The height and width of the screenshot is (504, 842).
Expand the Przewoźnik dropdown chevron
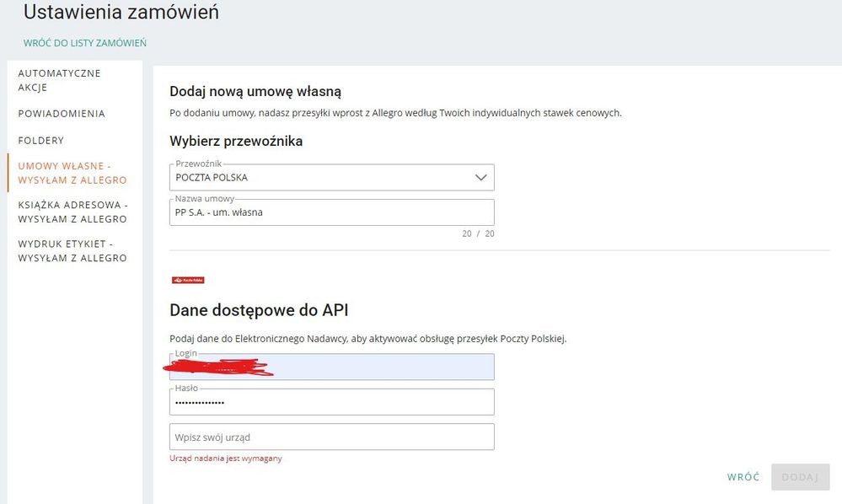[x=480, y=178]
